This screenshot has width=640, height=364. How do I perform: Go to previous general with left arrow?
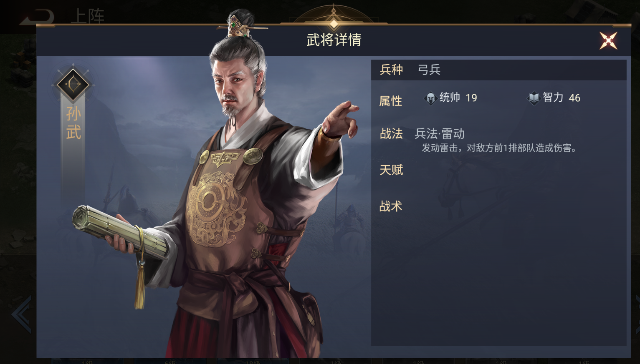(22, 314)
